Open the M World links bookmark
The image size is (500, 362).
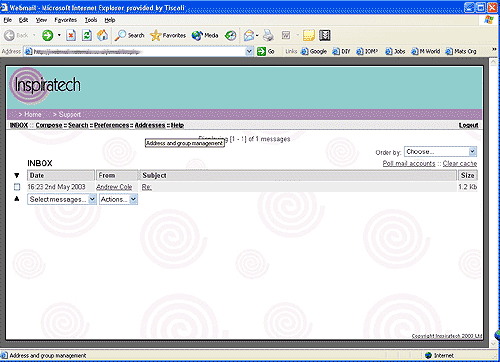[x=425, y=51]
